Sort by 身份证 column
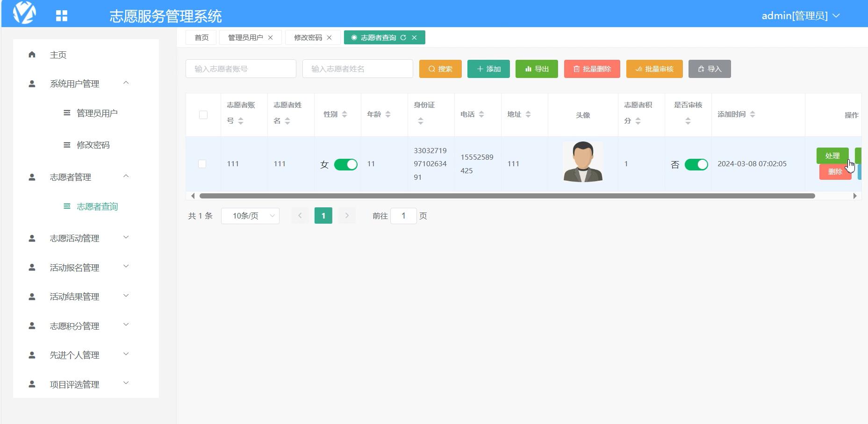Screen dimensions: 868x424 point(421,121)
